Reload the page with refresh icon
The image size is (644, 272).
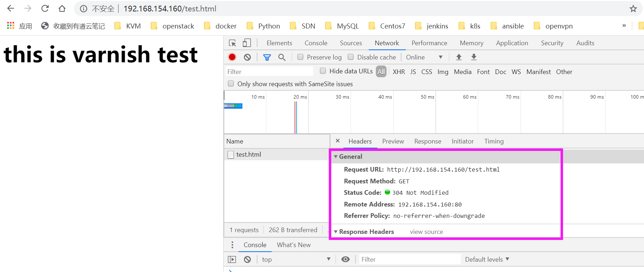pos(45,9)
